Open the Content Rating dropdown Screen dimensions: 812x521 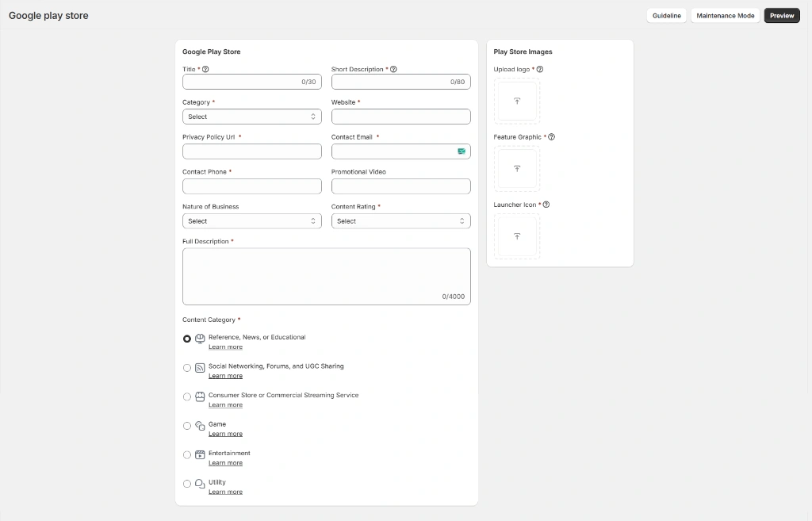(x=400, y=221)
